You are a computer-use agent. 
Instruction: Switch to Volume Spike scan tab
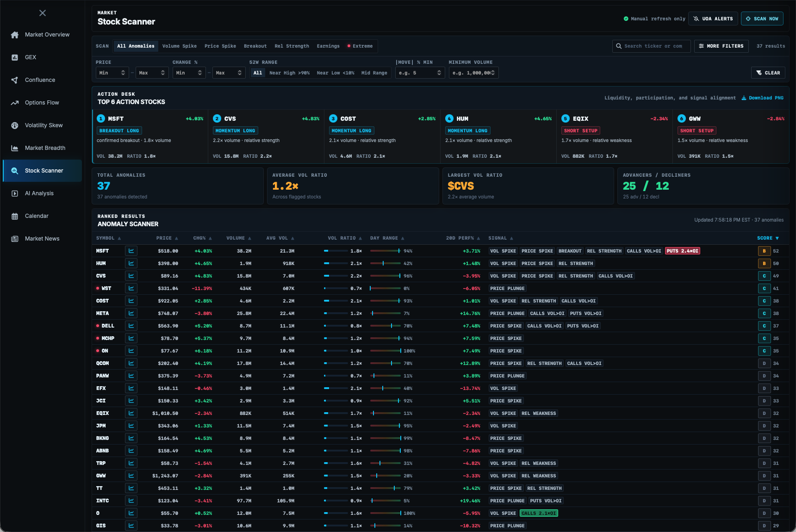[x=180, y=46]
